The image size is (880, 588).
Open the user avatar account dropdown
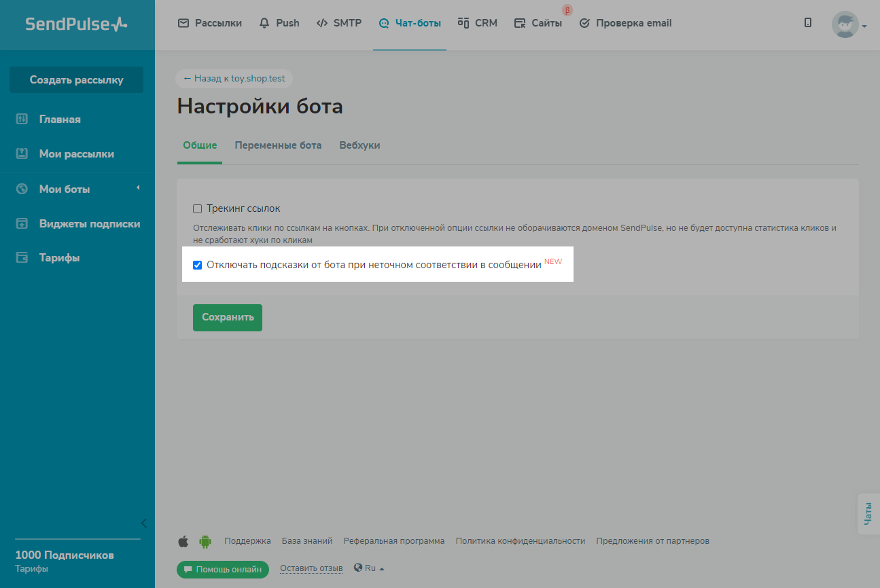coord(848,25)
